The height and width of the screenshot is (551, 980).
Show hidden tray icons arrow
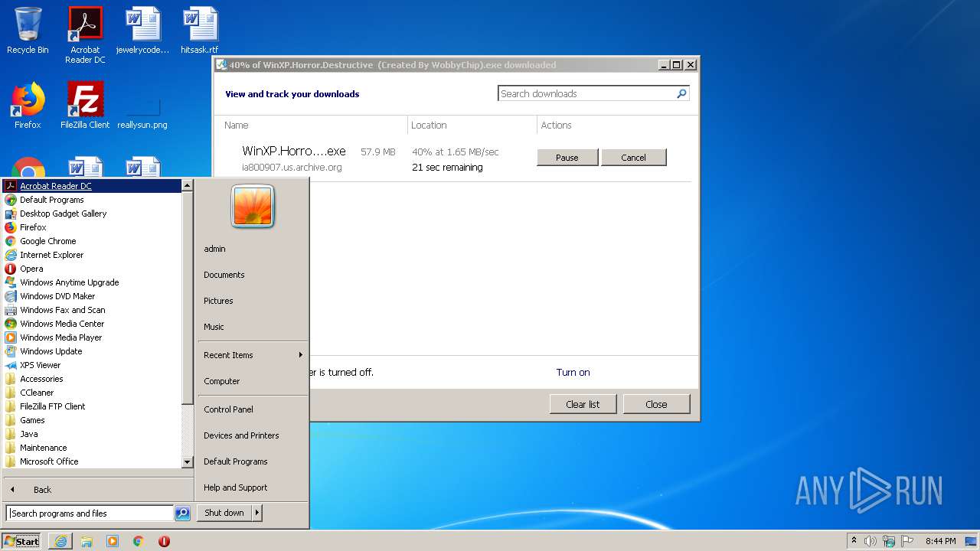854,541
